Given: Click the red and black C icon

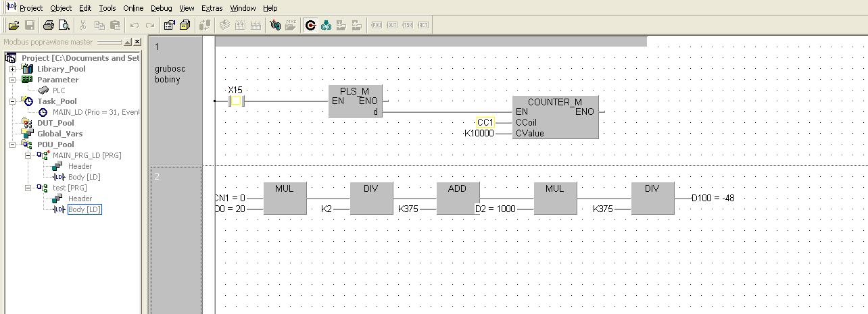Looking at the screenshot, I should 310,25.
